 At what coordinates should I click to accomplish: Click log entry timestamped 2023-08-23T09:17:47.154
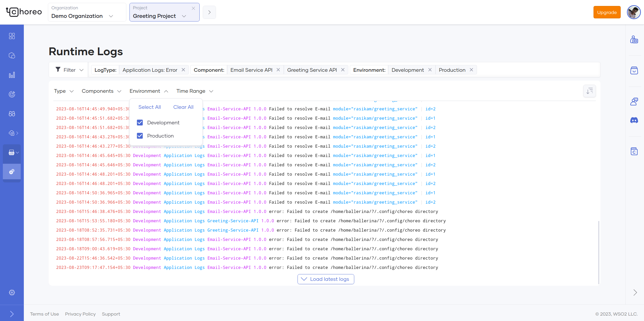coord(247,267)
